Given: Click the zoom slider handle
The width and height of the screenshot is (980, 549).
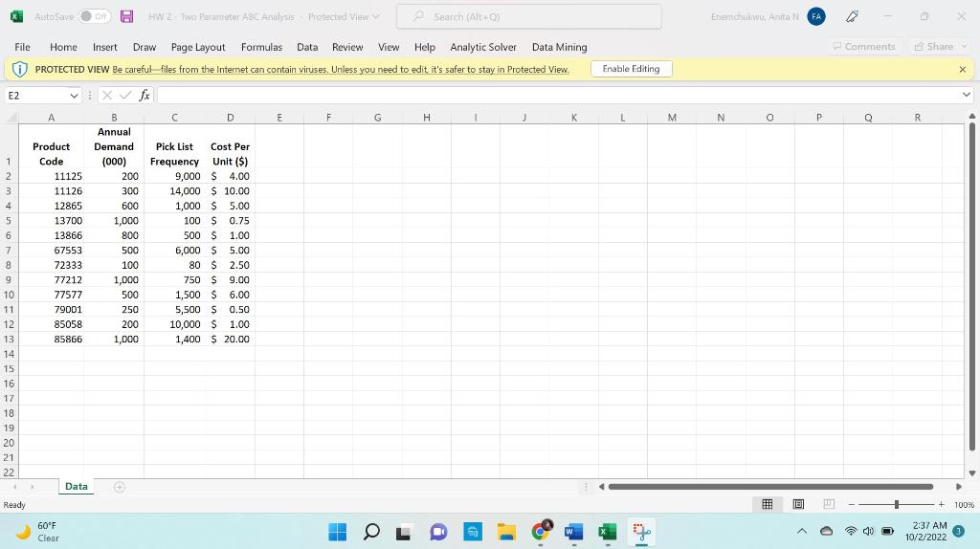Looking at the screenshot, I should tap(896, 504).
